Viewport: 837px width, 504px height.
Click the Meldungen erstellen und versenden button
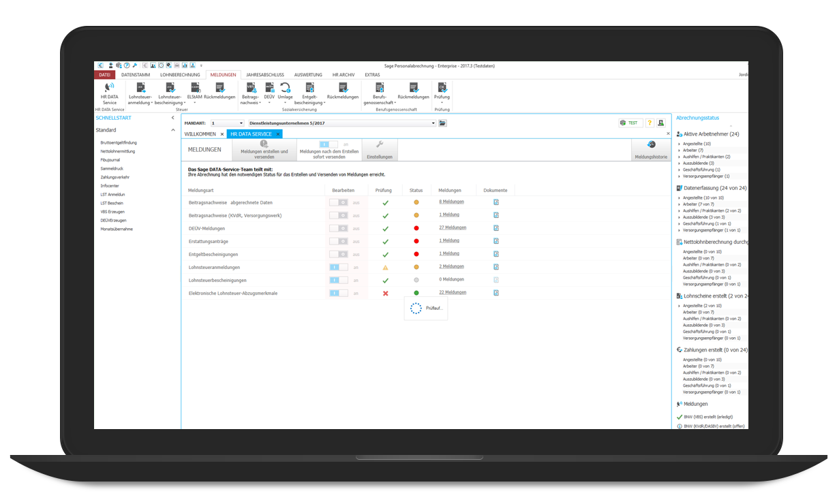point(265,149)
